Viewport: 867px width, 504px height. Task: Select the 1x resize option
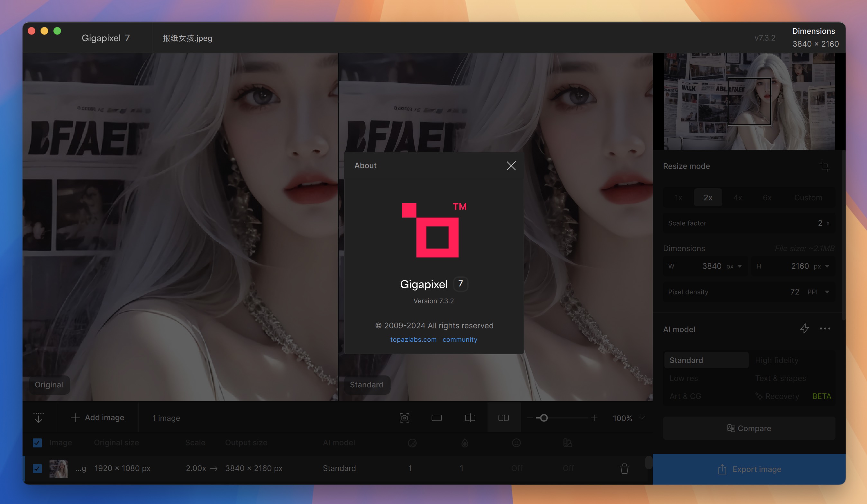click(x=678, y=197)
